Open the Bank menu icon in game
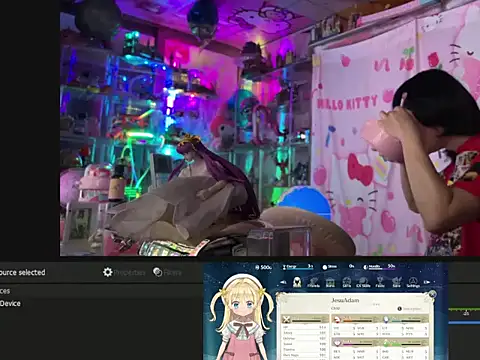 click(330, 282)
